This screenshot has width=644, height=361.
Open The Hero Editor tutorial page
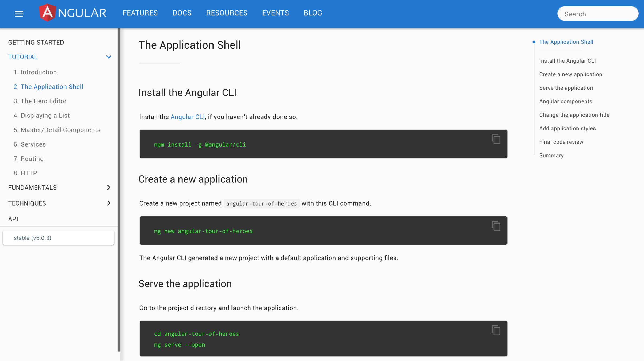40,101
